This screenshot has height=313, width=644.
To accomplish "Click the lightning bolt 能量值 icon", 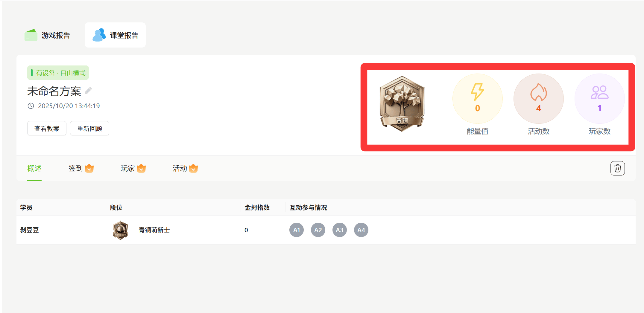I will pyautogui.click(x=477, y=91).
